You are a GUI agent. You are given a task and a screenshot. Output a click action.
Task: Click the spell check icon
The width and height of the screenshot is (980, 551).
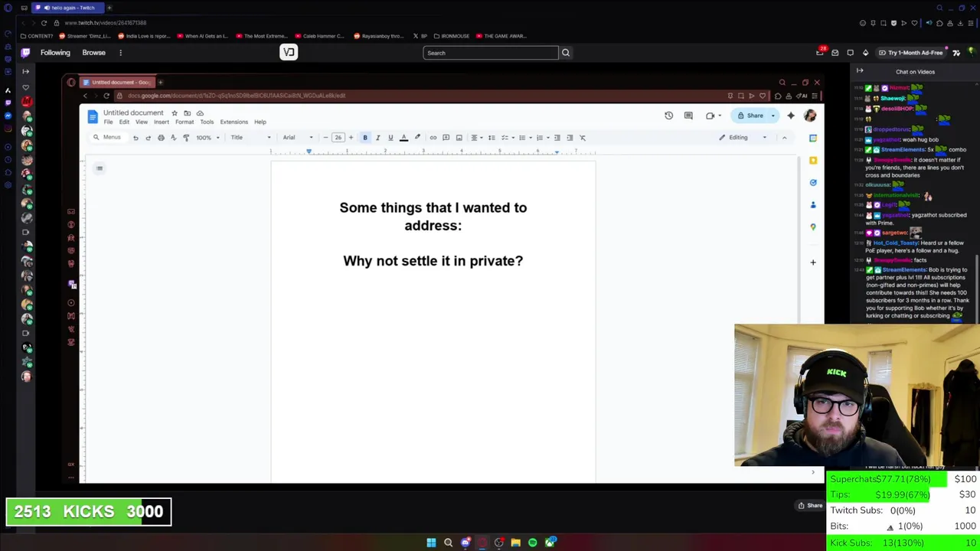pyautogui.click(x=173, y=138)
